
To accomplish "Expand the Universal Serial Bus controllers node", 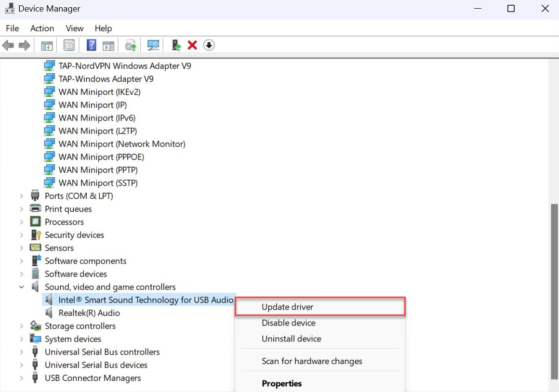I will click(x=22, y=352).
